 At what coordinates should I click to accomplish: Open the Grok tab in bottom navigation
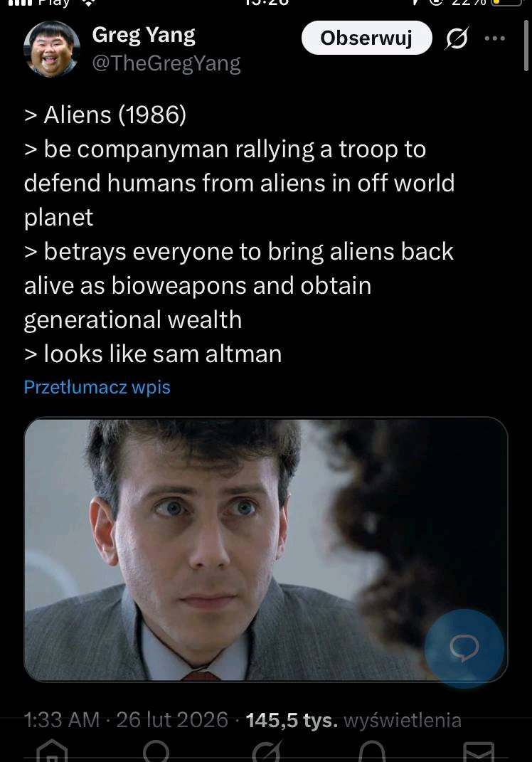(267, 751)
